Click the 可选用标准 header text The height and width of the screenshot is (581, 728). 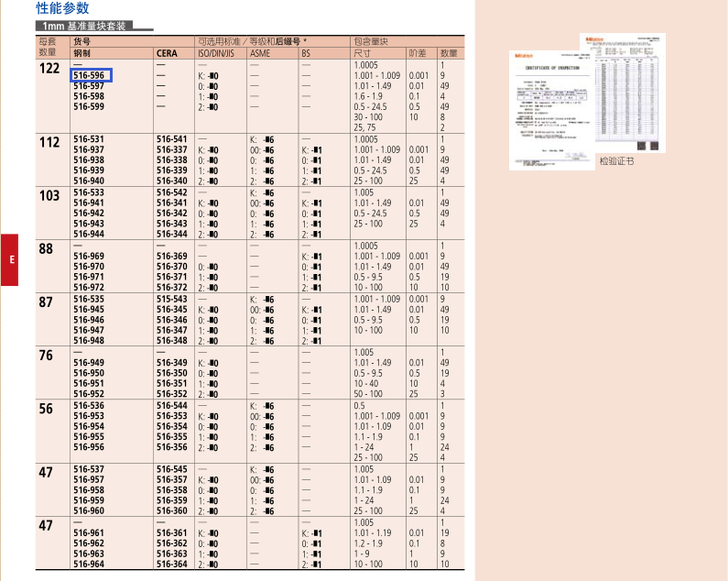click(x=219, y=41)
